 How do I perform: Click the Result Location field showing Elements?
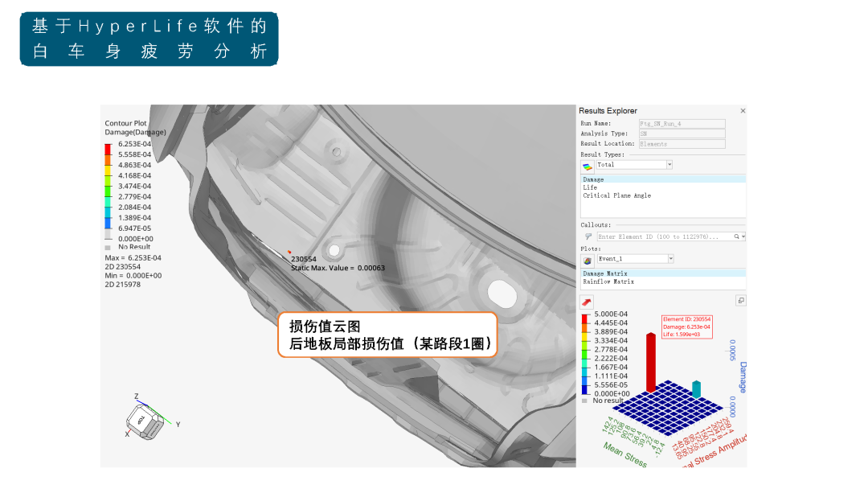tap(682, 144)
